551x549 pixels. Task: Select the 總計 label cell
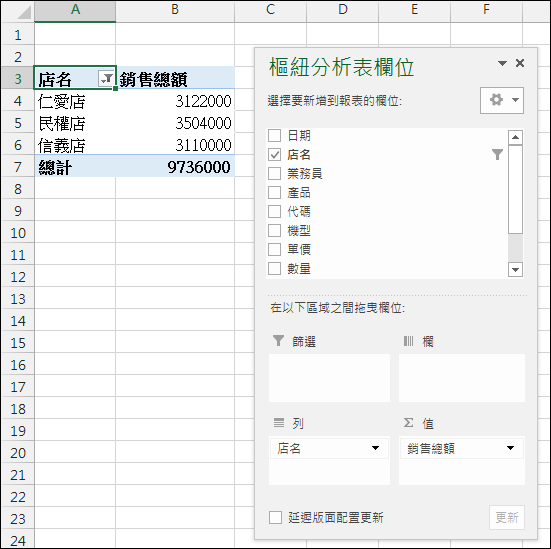[75, 167]
